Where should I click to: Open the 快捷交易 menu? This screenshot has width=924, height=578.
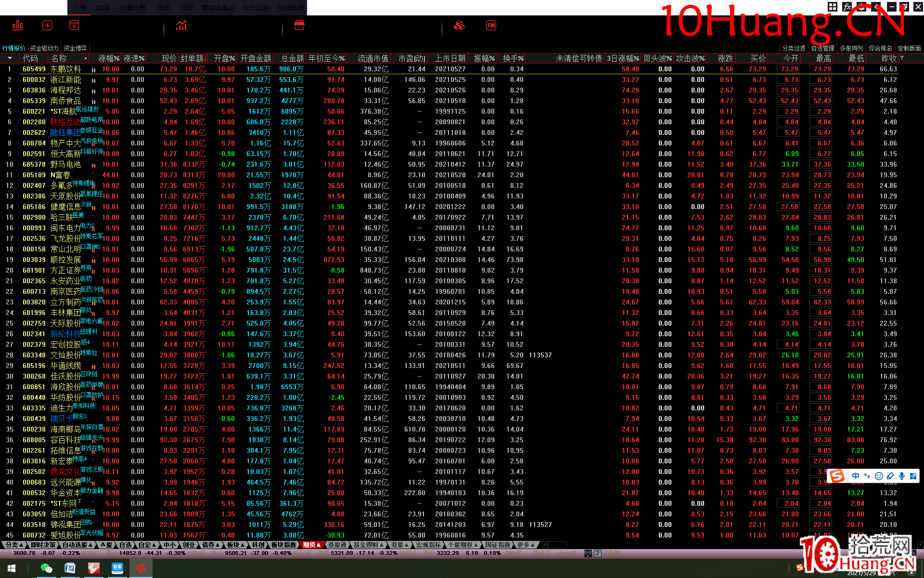[132, 8]
